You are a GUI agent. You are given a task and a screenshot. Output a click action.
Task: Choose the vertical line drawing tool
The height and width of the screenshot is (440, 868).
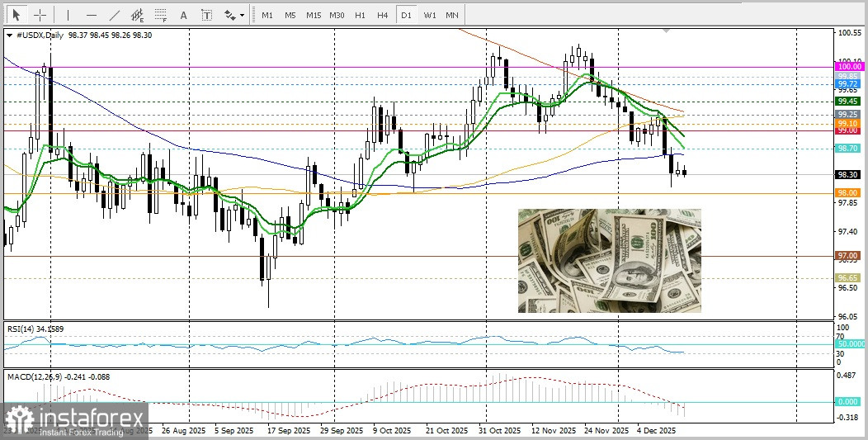pos(68,15)
